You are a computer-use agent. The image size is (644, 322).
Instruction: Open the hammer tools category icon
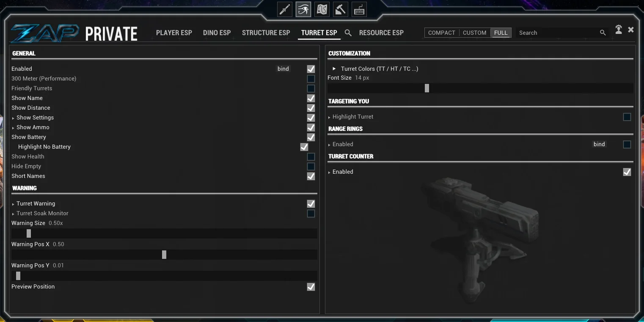(x=341, y=9)
